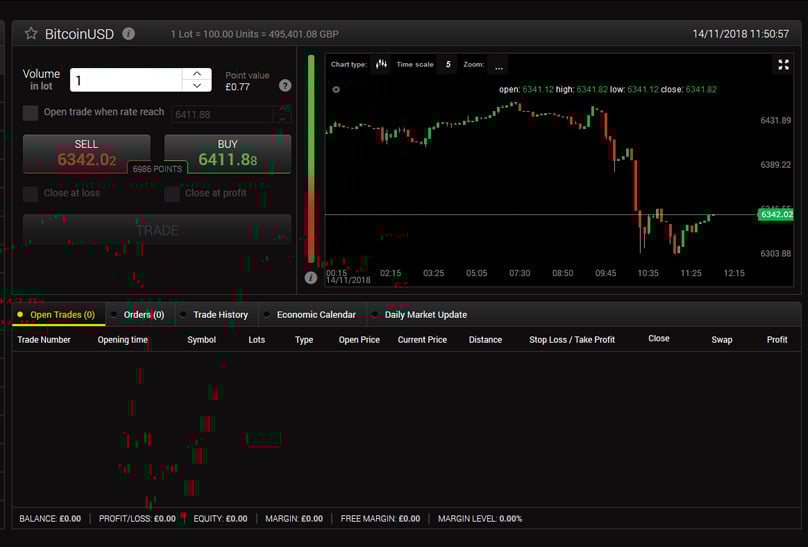Click the info icon below the sentiment bar

tap(311, 278)
